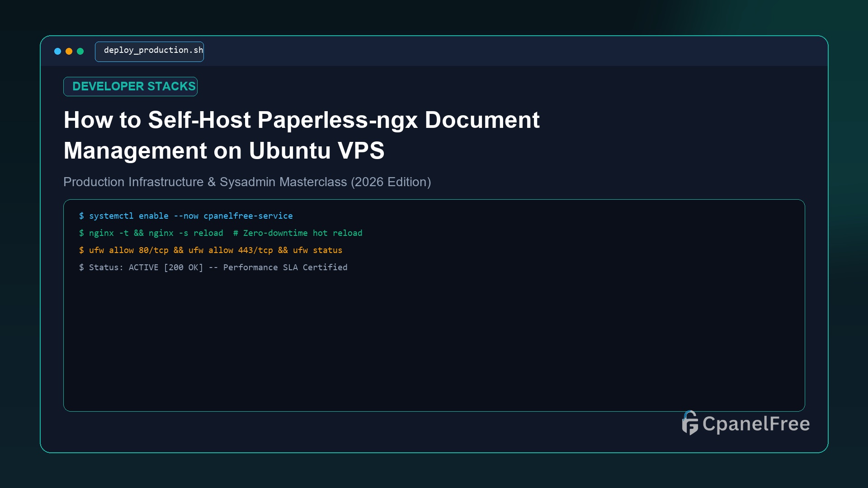Click the nginx reload command line
The image size is (868, 488).
[221, 233]
